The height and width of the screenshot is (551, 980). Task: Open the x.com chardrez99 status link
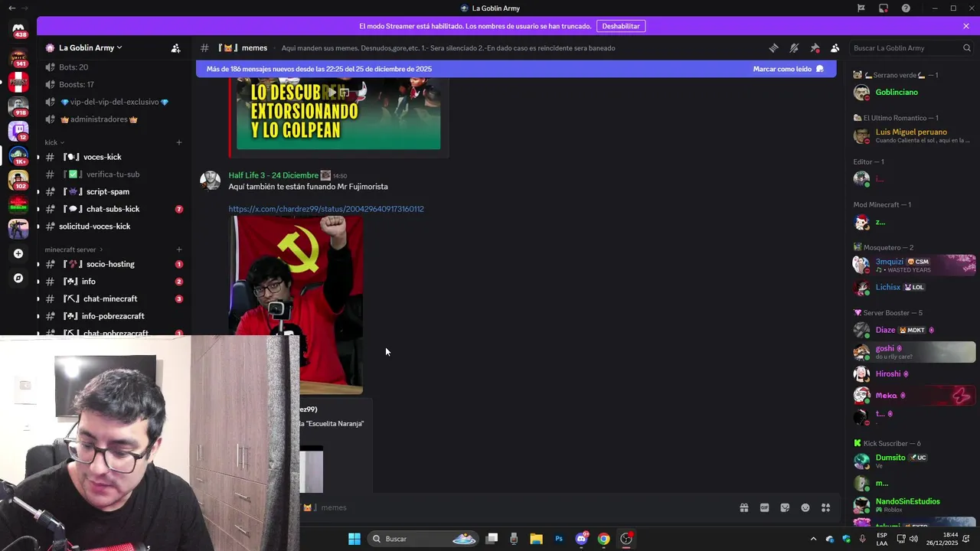coord(326,209)
